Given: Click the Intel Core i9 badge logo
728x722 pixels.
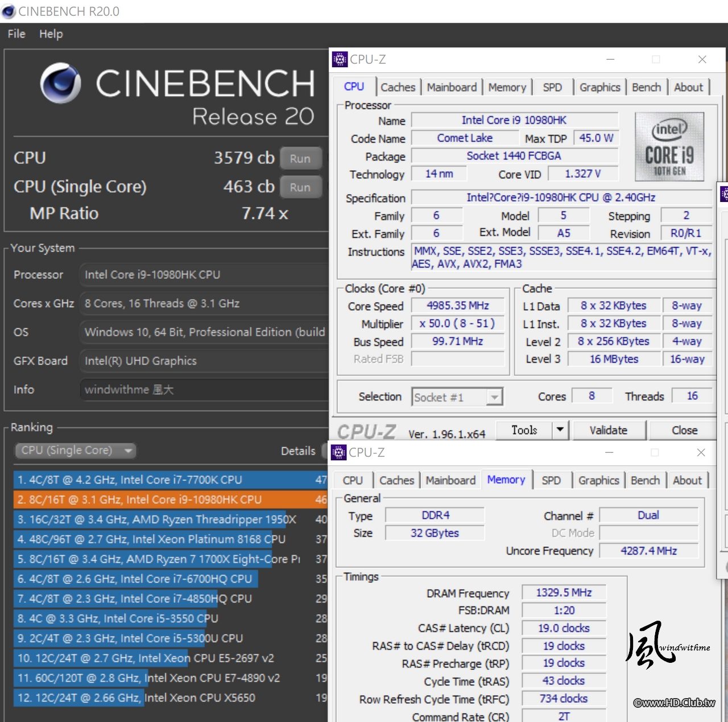Looking at the screenshot, I should (x=669, y=147).
